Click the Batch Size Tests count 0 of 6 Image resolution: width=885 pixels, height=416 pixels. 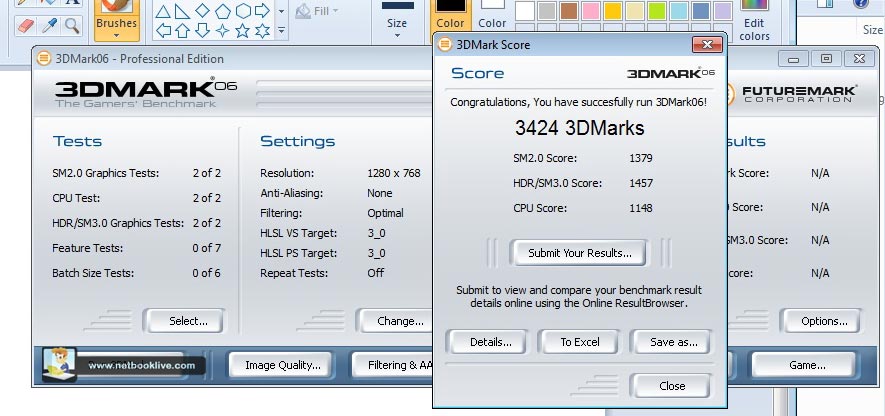click(207, 273)
